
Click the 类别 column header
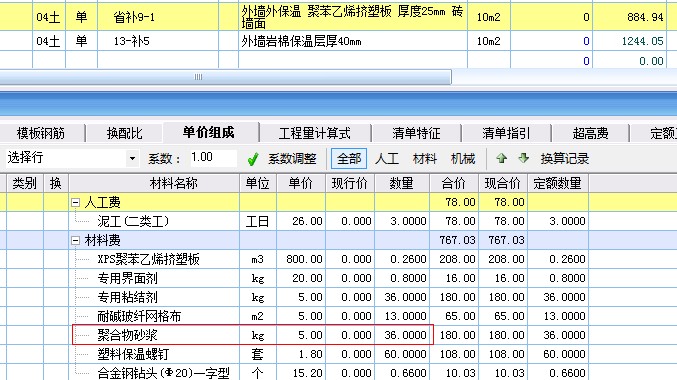(x=25, y=184)
